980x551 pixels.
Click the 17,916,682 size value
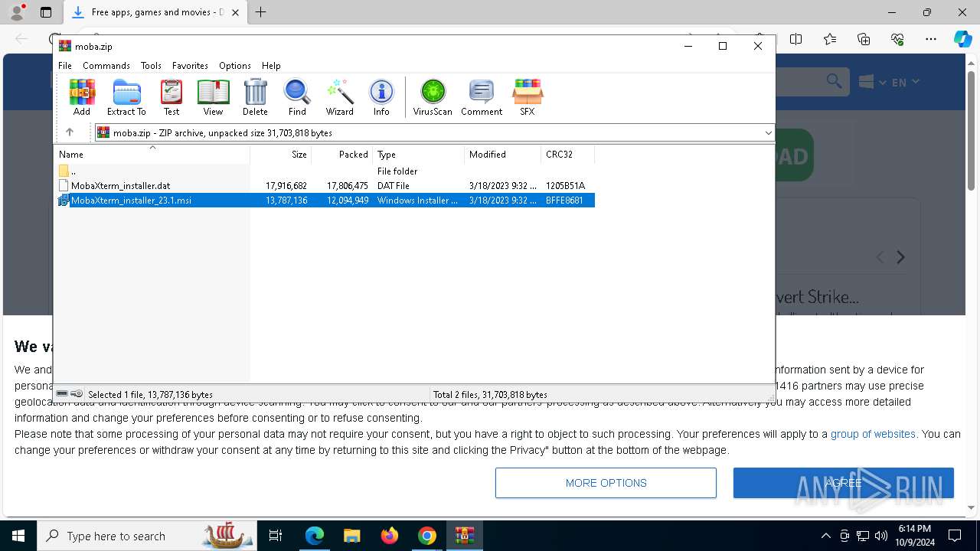(x=286, y=186)
